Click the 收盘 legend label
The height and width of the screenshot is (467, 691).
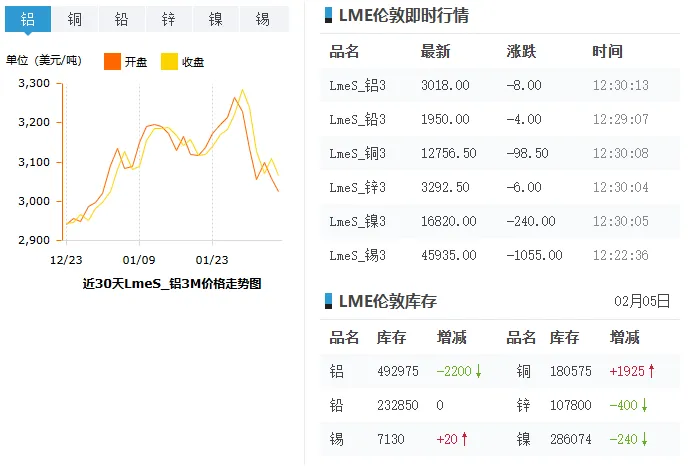click(x=193, y=62)
